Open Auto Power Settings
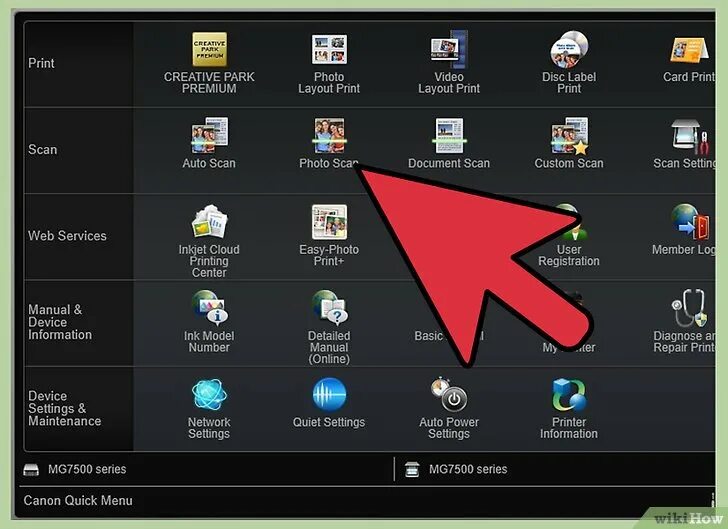728x529 pixels. click(449, 408)
